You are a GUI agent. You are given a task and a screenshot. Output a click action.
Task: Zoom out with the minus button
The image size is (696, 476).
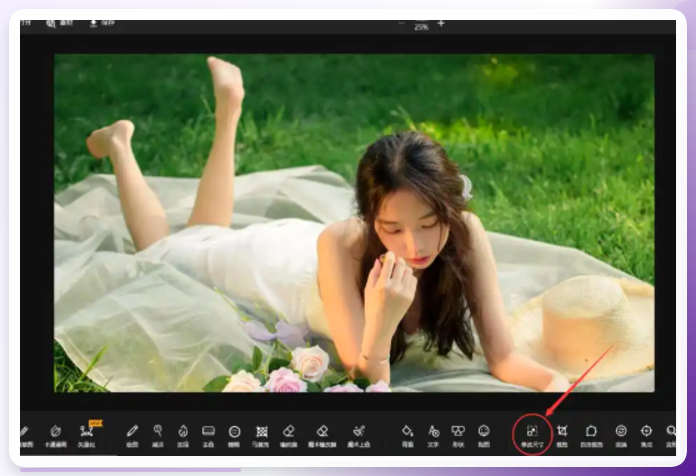pyautogui.click(x=402, y=23)
